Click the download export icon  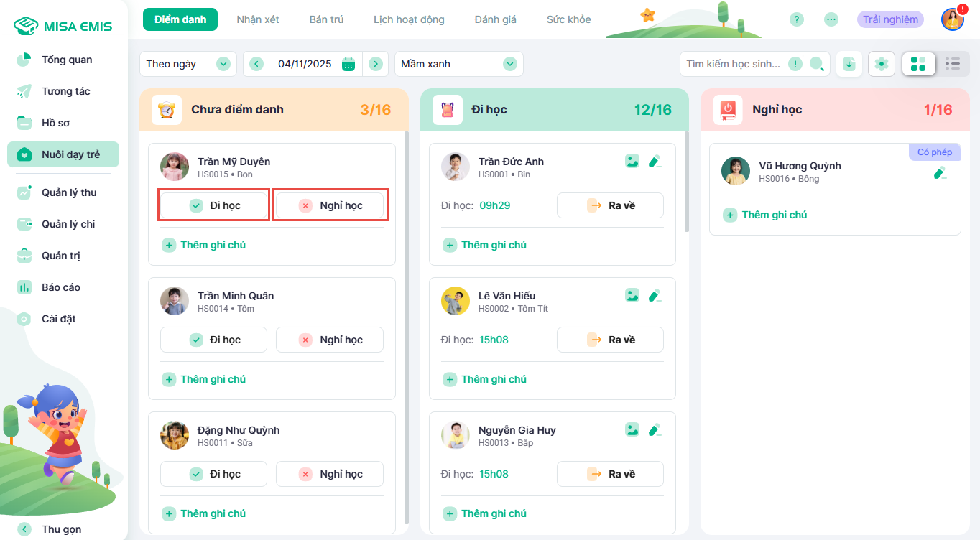[x=849, y=64]
